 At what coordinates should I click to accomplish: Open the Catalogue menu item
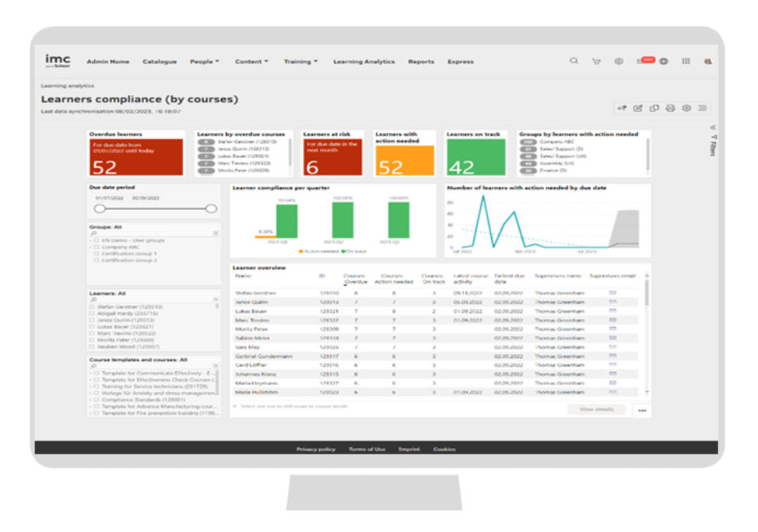160,61
